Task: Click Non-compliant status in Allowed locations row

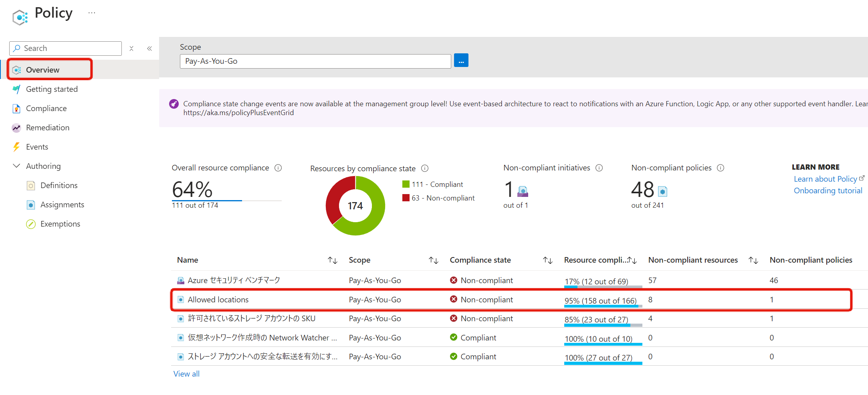Action: point(486,300)
